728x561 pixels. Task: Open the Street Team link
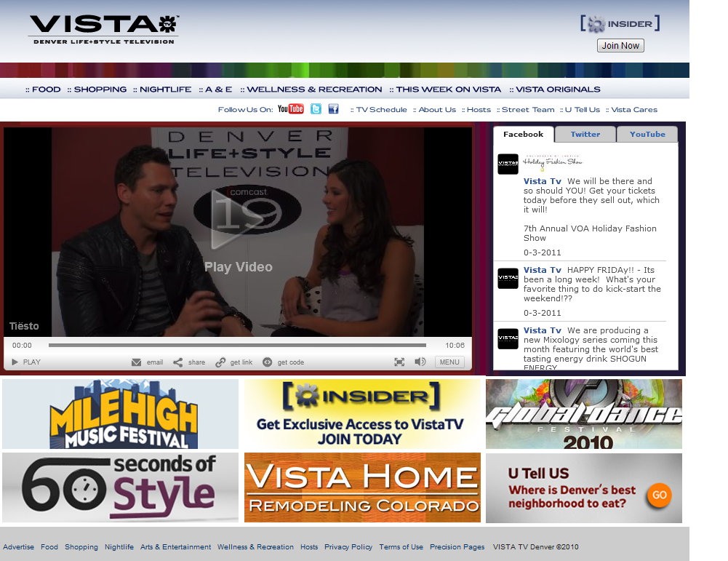[x=526, y=110]
